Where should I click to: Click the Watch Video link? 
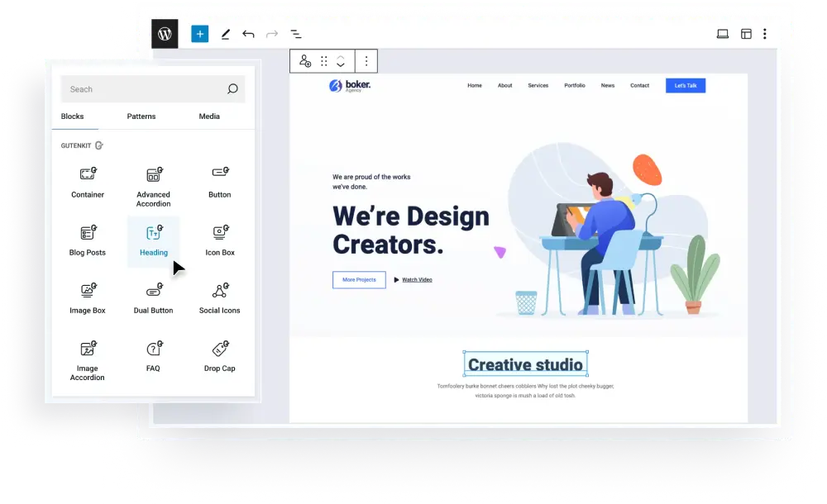tap(413, 280)
